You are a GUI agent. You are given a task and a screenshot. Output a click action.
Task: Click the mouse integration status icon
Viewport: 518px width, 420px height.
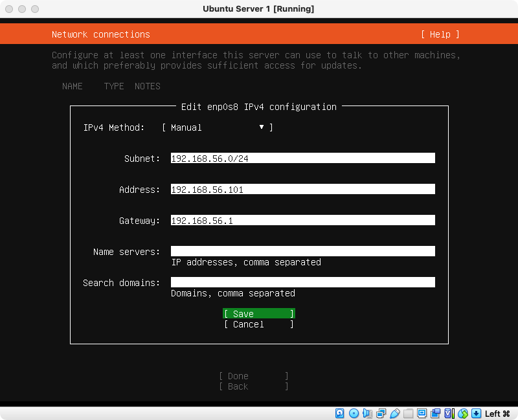click(x=462, y=413)
